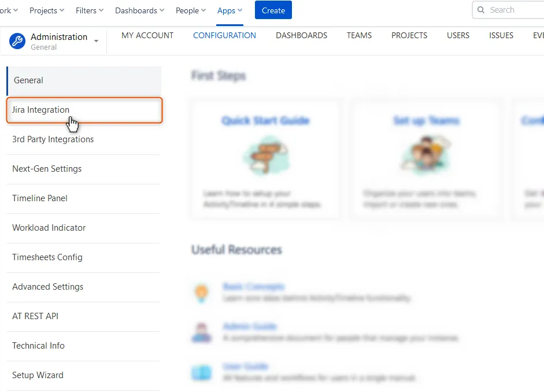The width and height of the screenshot is (544, 392).
Task: Open the Set up Teams card illustration
Action: 425,155
